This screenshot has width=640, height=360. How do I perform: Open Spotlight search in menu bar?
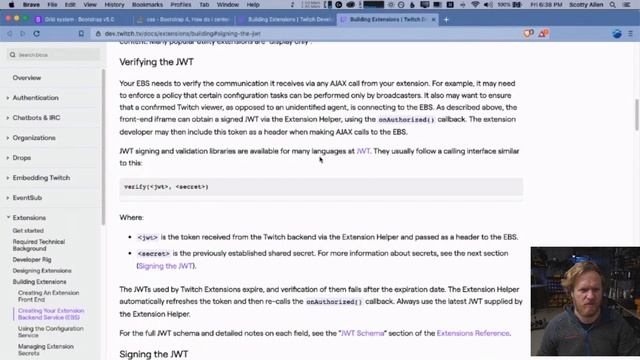(613, 5)
